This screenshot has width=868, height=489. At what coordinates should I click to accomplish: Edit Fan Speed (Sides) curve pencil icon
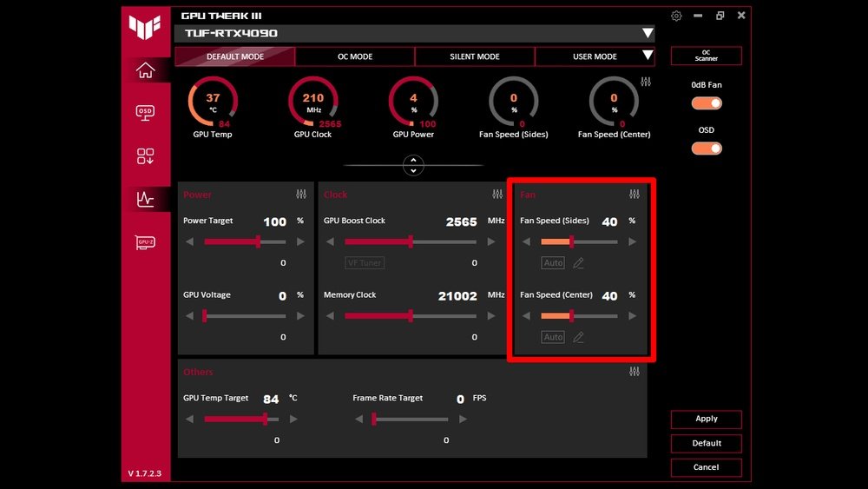pyautogui.click(x=578, y=263)
